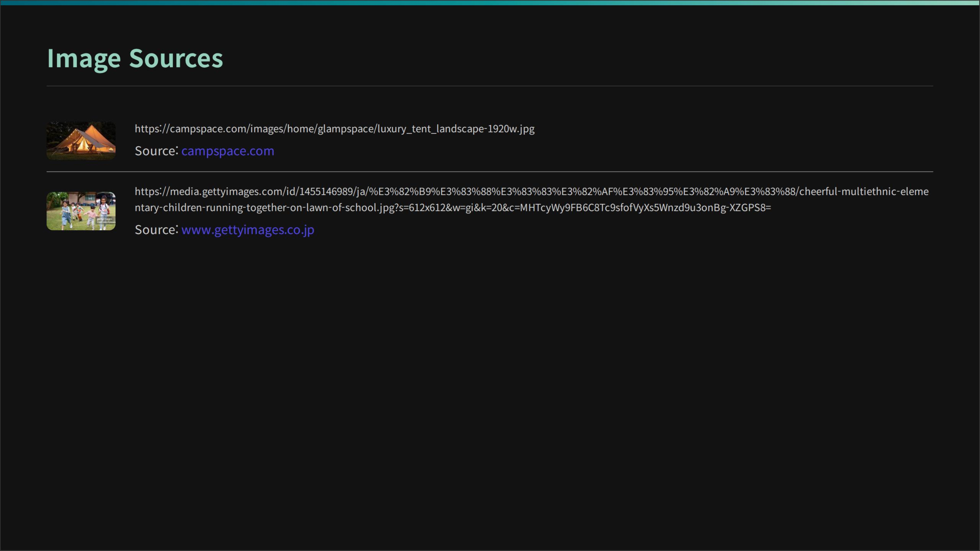Click the word Image in the title
This screenshot has width=980, height=551.
84,58
